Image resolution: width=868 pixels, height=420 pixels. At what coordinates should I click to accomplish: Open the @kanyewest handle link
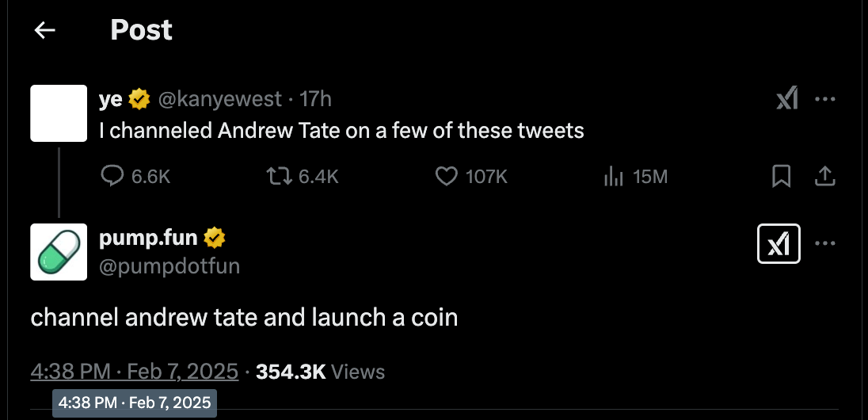(219, 99)
